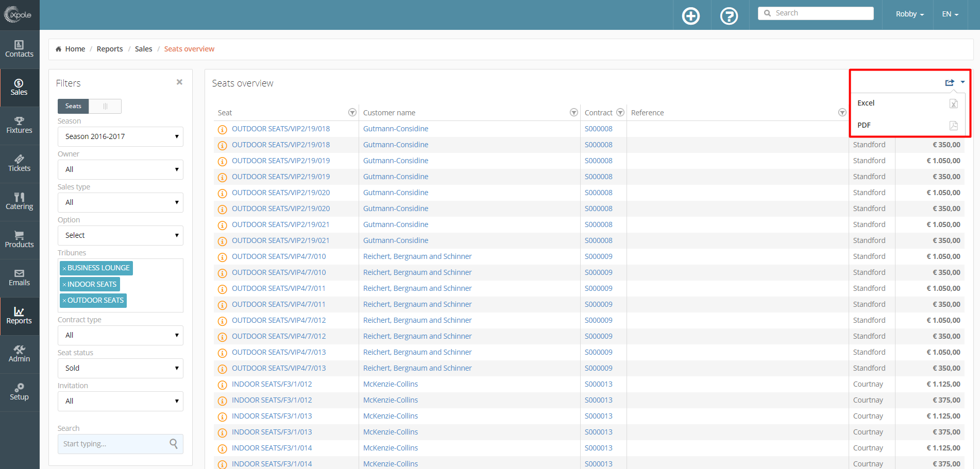Screen dimensions: 980x469
Task: Show info for first OUTDOOR SEATS/VIP4/7/010 row
Action: coord(223,257)
